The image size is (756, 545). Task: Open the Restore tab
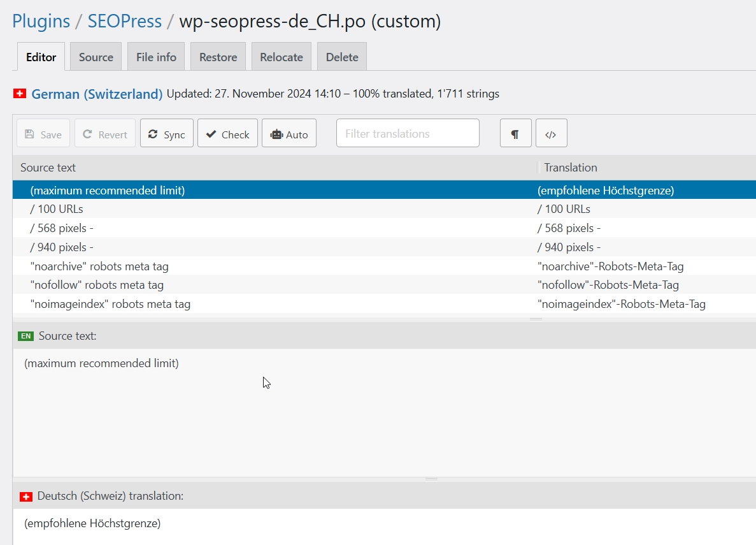(x=218, y=57)
